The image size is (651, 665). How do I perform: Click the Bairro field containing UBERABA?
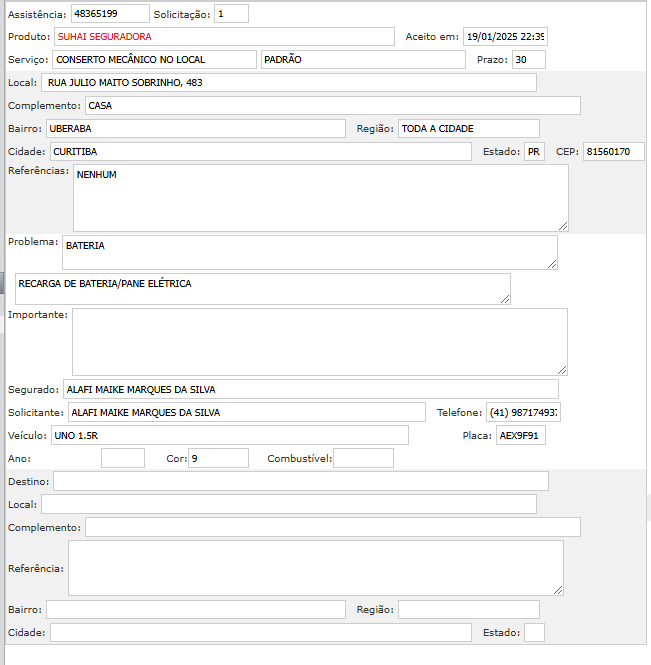click(195, 129)
